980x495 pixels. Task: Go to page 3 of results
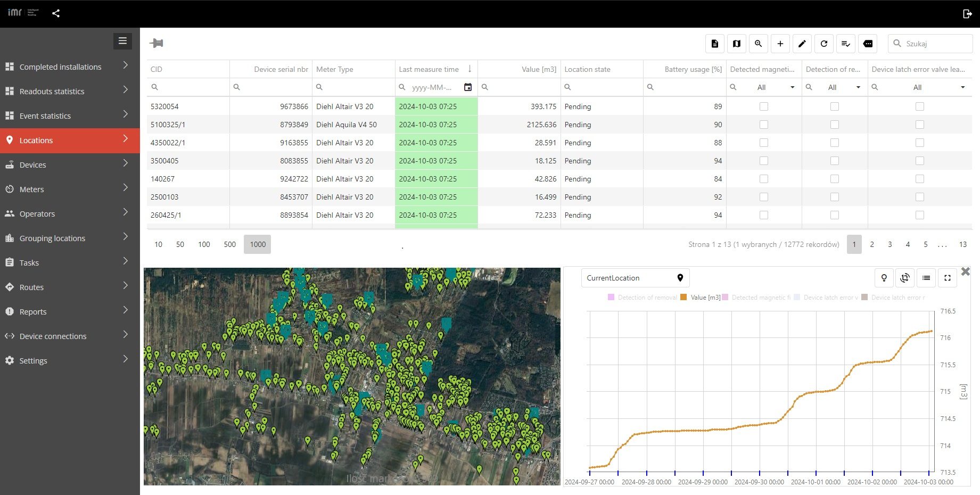pyautogui.click(x=890, y=244)
